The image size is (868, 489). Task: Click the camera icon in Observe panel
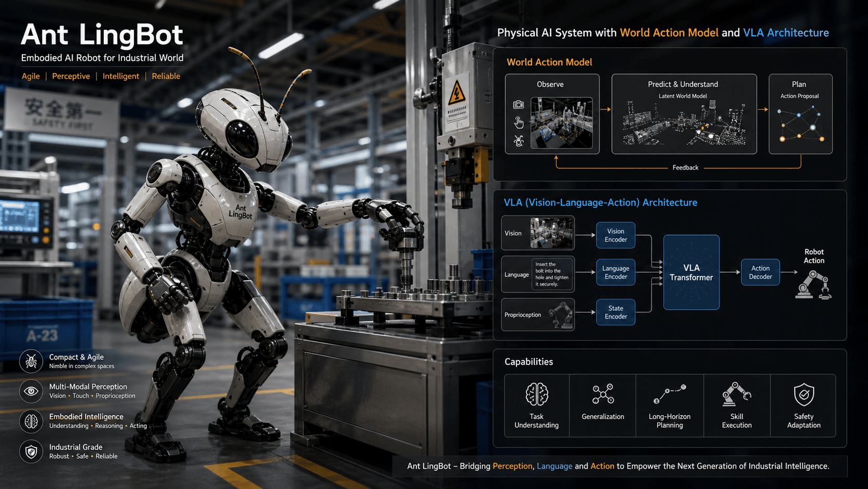click(518, 104)
